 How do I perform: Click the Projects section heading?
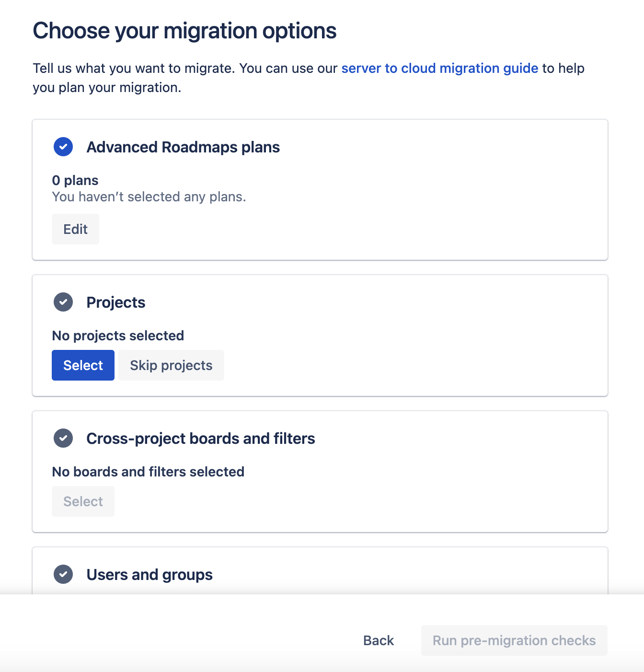click(116, 302)
